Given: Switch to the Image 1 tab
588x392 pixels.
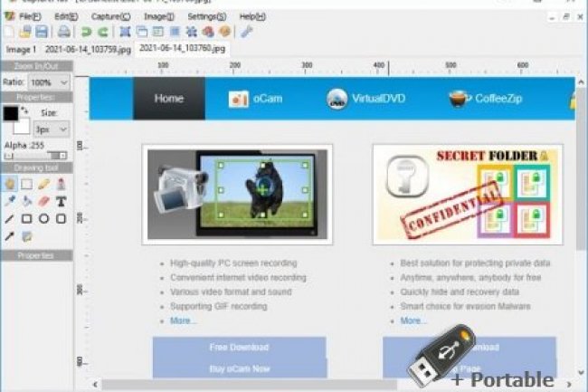Looking at the screenshot, I should pyautogui.click(x=21, y=49).
